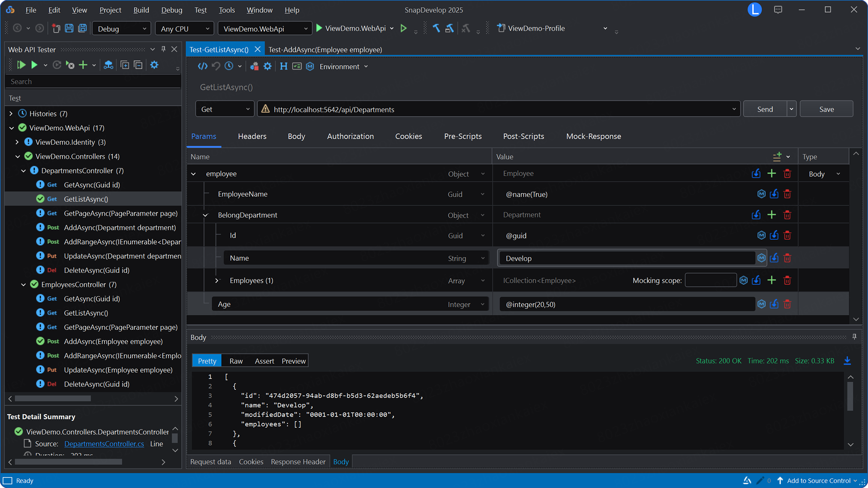Download the response body
The image size is (868, 488).
(847, 361)
